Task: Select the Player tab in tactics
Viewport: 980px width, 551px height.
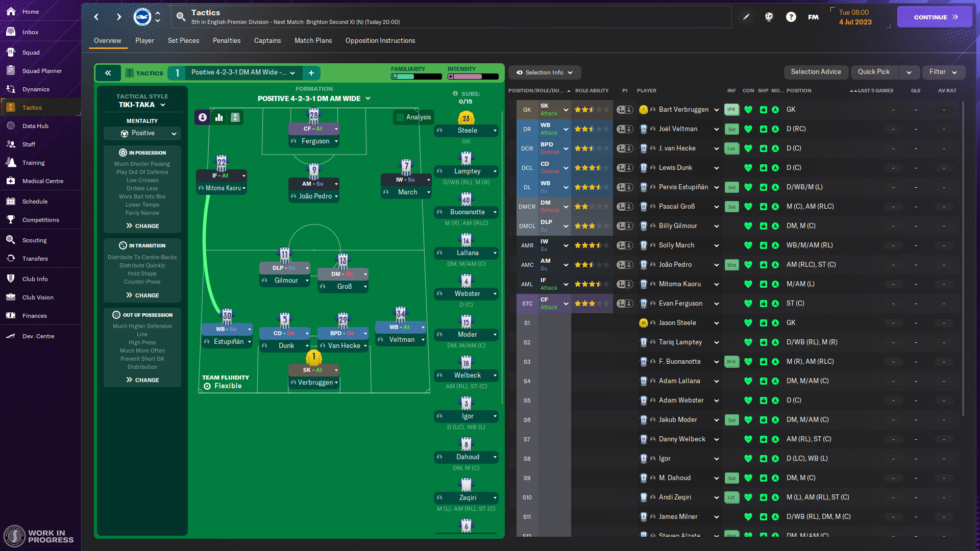Action: point(144,40)
